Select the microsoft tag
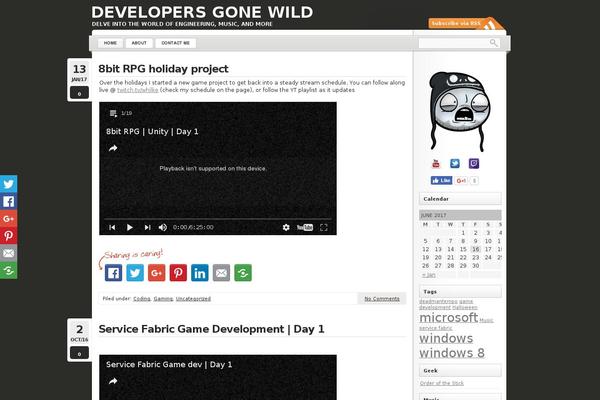Viewport: 600px width, 400px height. [x=448, y=317]
